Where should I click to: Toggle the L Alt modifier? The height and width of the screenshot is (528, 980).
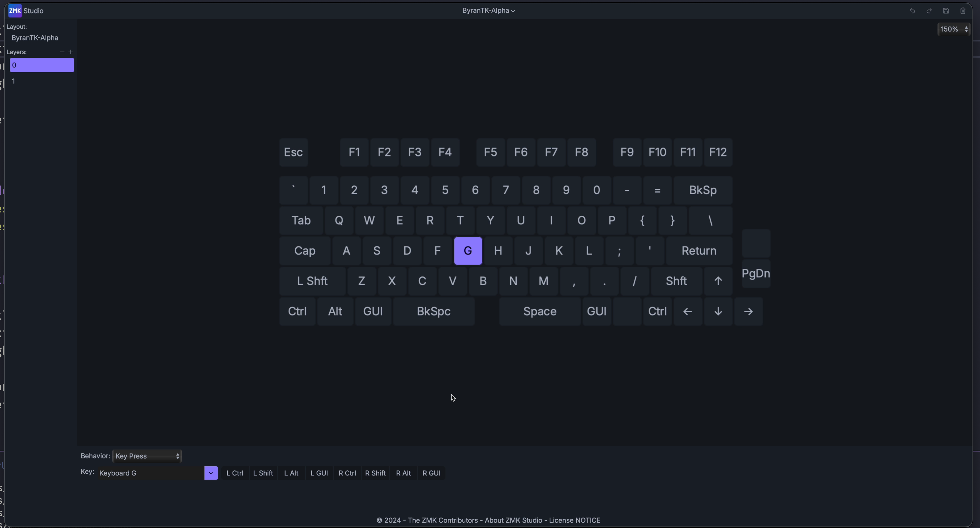click(291, 473)
